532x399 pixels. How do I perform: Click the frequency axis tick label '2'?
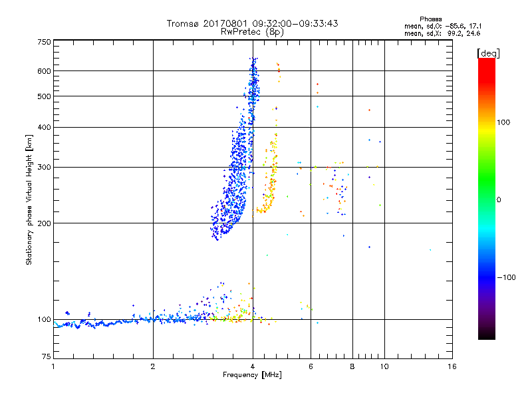pos(153,366)
